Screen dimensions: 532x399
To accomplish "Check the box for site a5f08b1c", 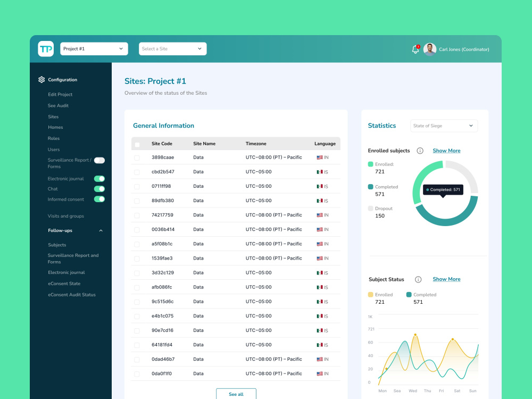I will (137, 244).
